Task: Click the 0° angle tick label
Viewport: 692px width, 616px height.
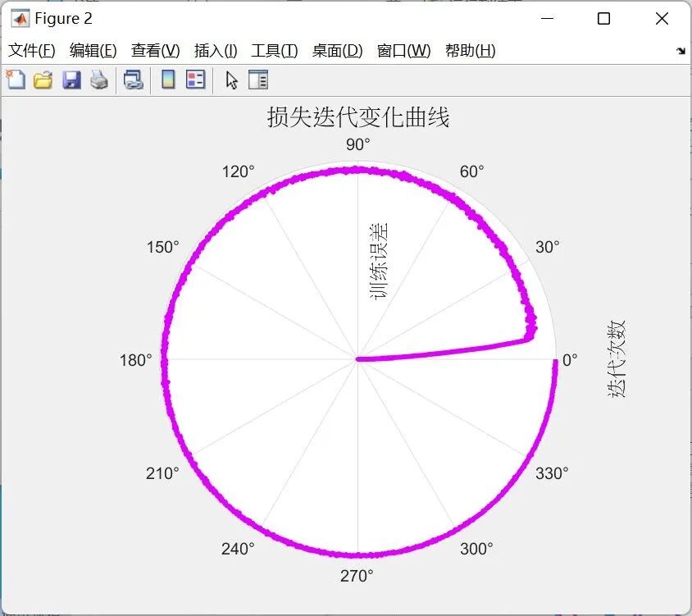Action: coord(570,360)
